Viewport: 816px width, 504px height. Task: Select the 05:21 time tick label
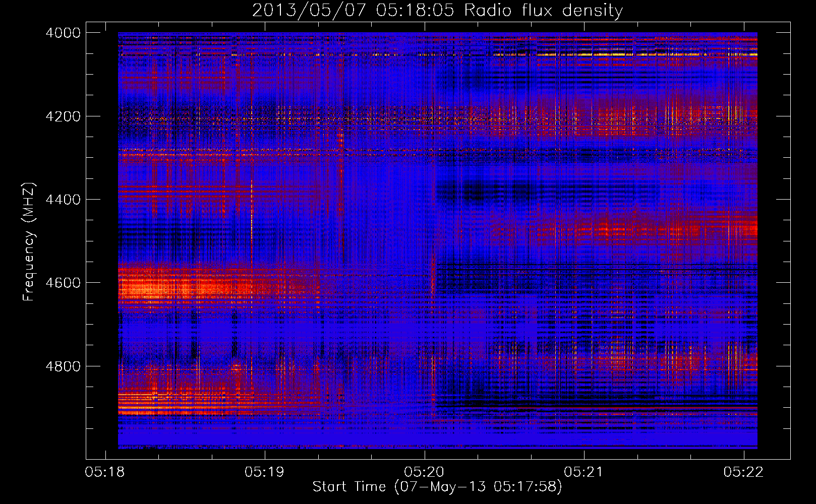(x=584, y=472)
